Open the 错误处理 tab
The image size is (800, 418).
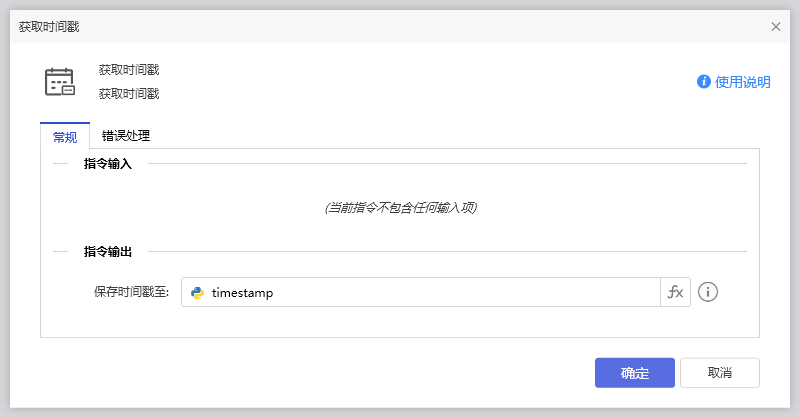(x=126, y=136)
